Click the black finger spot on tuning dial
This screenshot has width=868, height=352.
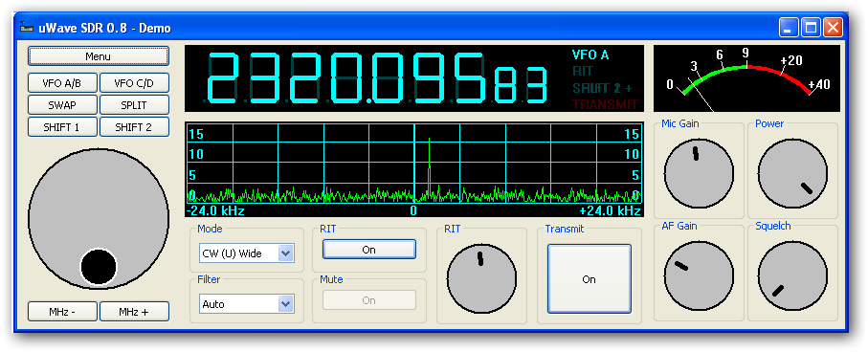point(99,268)
